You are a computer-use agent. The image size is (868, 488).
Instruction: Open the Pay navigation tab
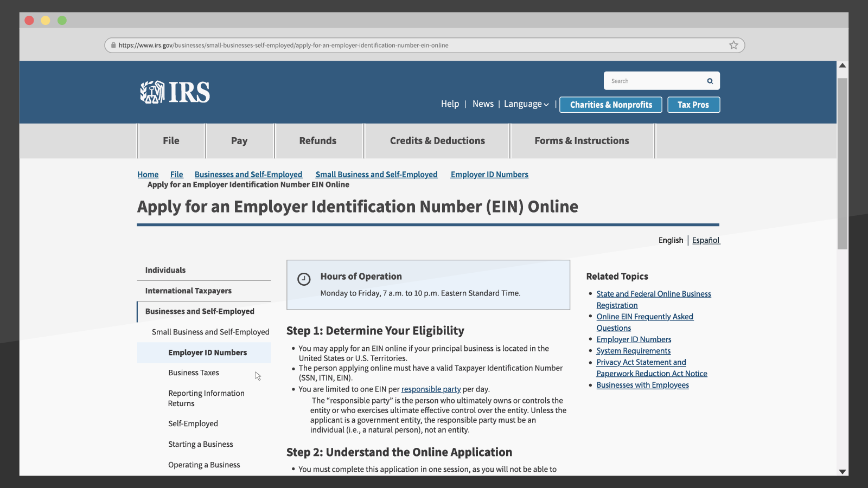click(239, 141)
